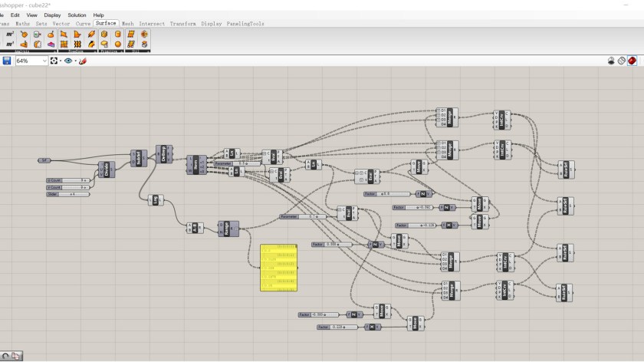Click the Srf parameter node
This screenshot has height=362, width=644.
[x=44, y=160]
